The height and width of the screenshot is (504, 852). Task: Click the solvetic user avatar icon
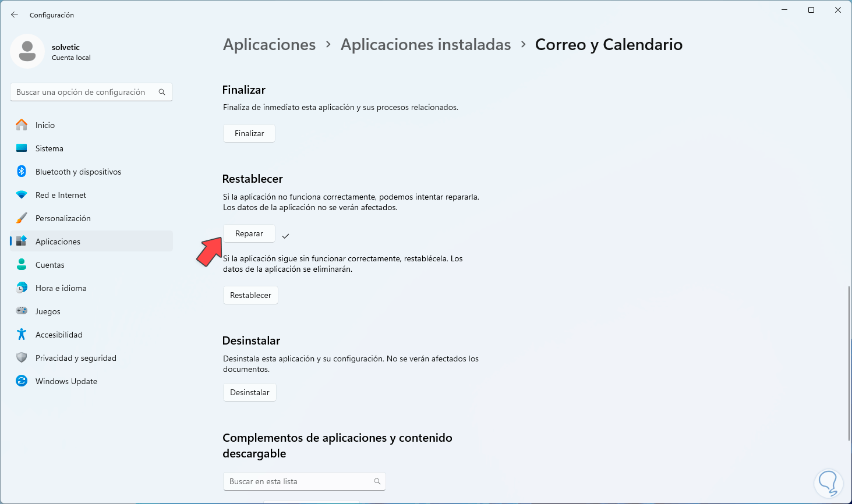point(27,51)
